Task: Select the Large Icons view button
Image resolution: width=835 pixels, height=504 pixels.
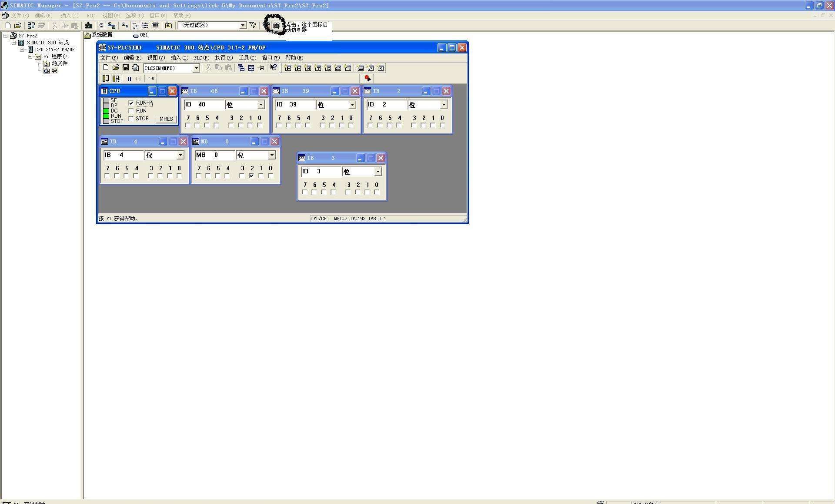Action: 125,26
